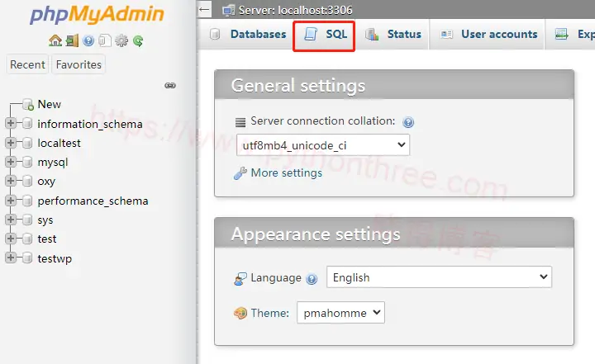This screenshot has height=364, width=595.
Task: Switch to the SQL tab
Action: pyautogui.click(x=326, y=35)
